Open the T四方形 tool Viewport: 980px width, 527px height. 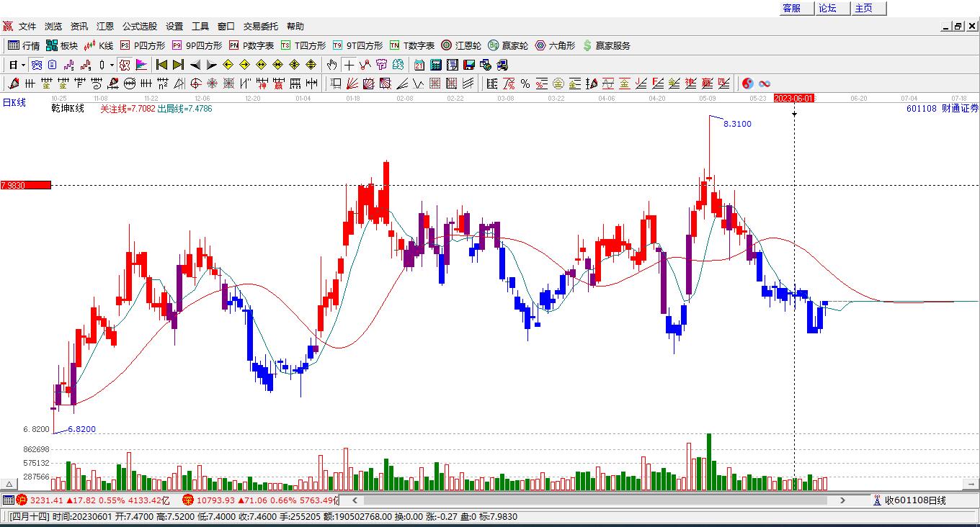click(303, 45)
